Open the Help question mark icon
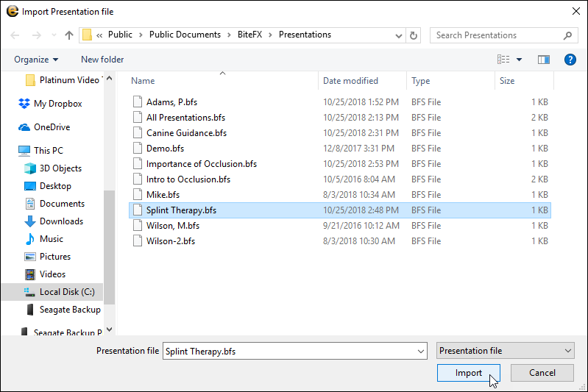The width and height of the screenshot is (588, 392). pyautogui.click(x=570, y=60)
